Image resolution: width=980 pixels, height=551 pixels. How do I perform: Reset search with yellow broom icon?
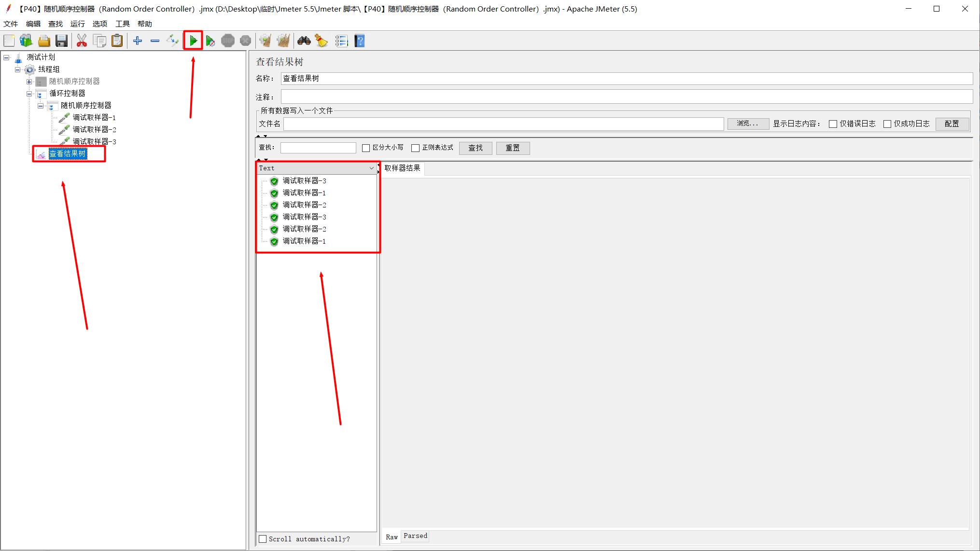[x=322, y=41]
